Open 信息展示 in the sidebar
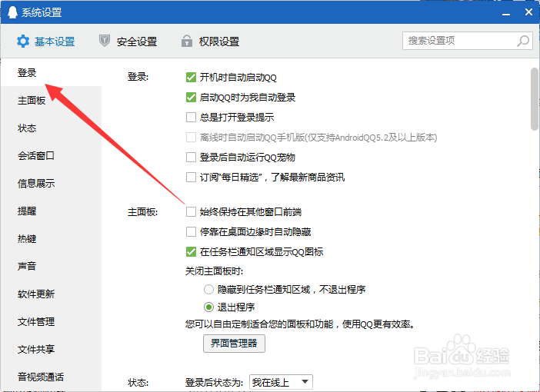The height and width of the screenshot is (392, 540). [x=51, y=183]
